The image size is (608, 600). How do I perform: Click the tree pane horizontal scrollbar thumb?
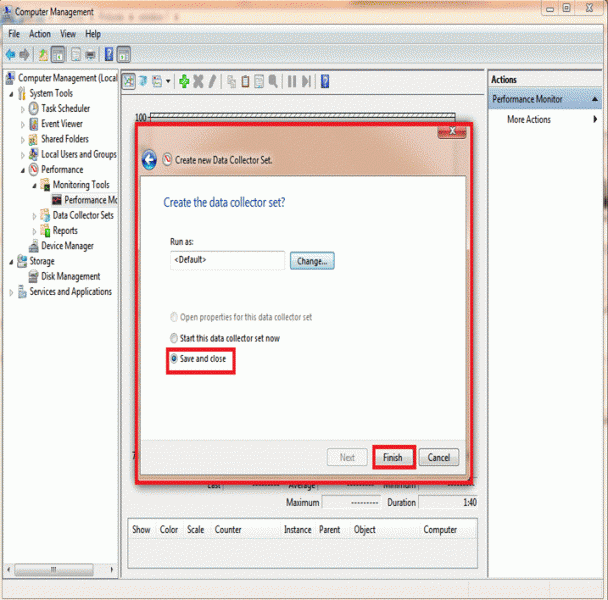[54, 570]
